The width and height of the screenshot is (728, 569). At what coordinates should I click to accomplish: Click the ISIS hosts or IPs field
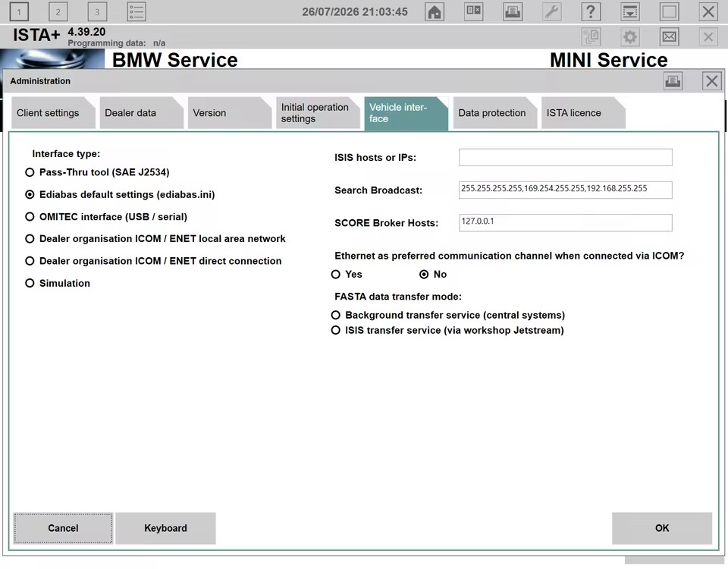point(566,158)
